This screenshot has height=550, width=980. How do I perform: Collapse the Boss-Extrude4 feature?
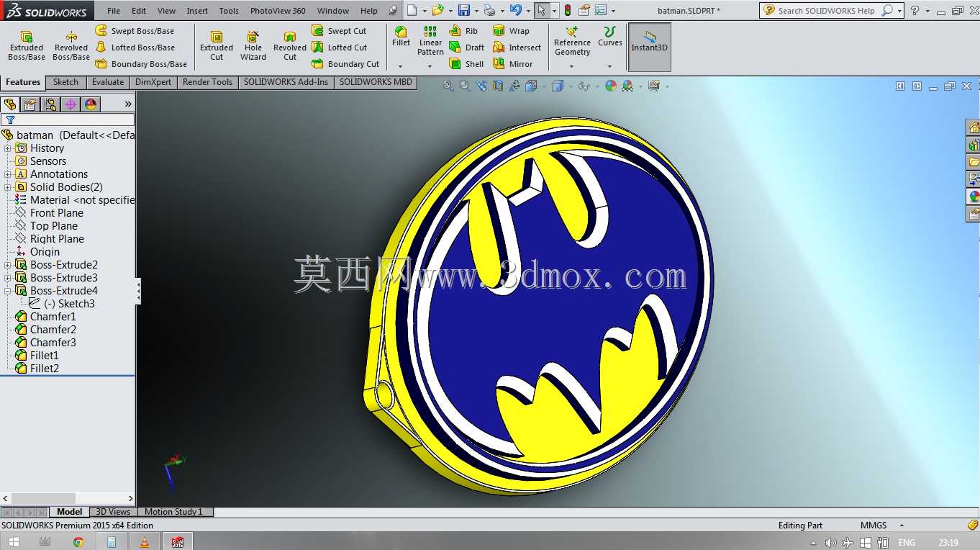pos(8,291)
